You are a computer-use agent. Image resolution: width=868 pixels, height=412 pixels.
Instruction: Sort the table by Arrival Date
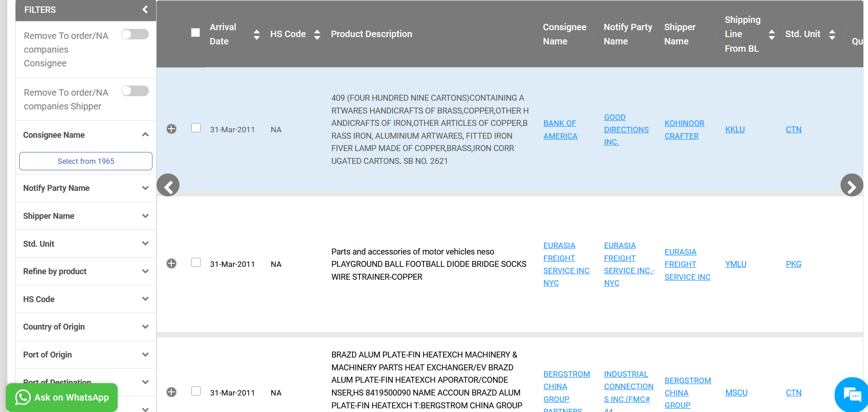(256, 34)
